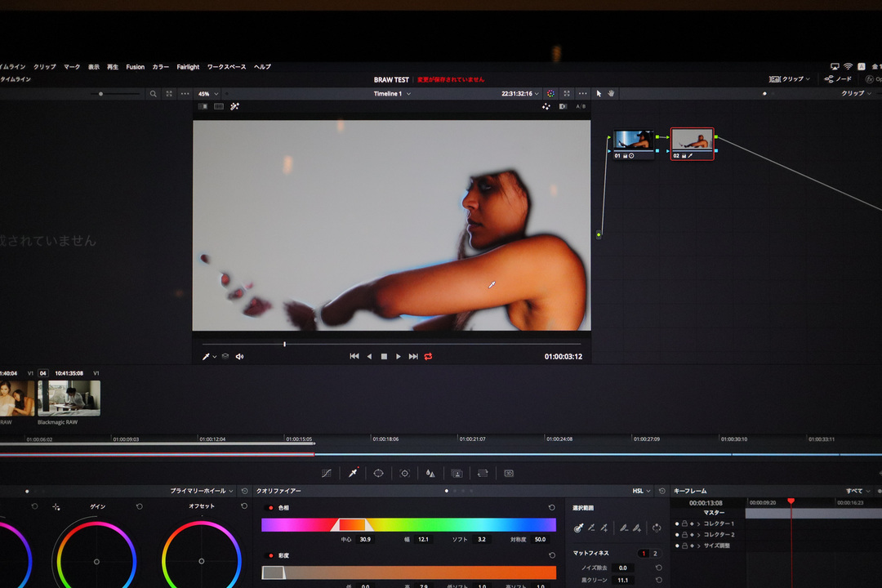
Task: Click the saturation range bar handle
Action: [274, 572]
